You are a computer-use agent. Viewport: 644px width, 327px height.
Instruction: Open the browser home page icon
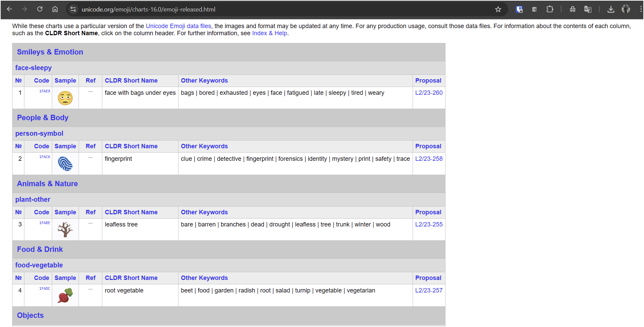point(55,9)
